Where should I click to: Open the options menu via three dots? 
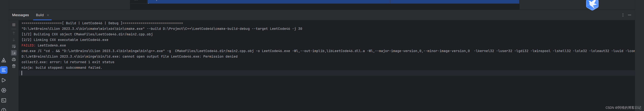623,15
